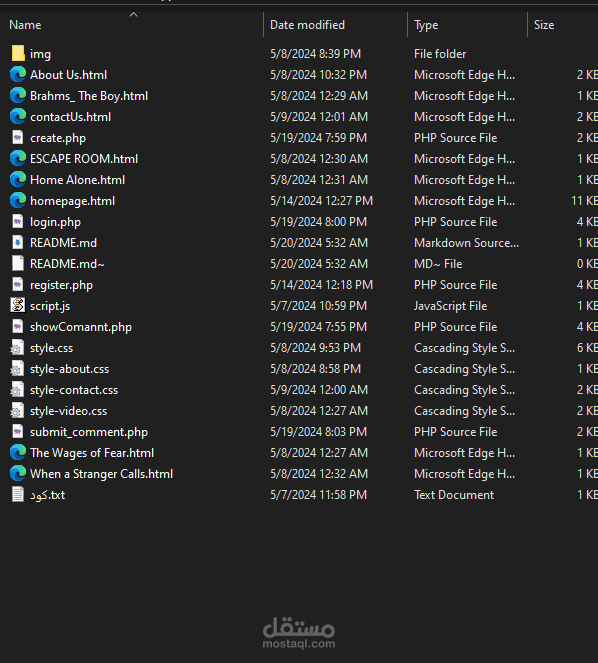This screenshot has height=663, width=598.
Task: Click the PHP file icon for create.php
Action: tap(18, 137)
